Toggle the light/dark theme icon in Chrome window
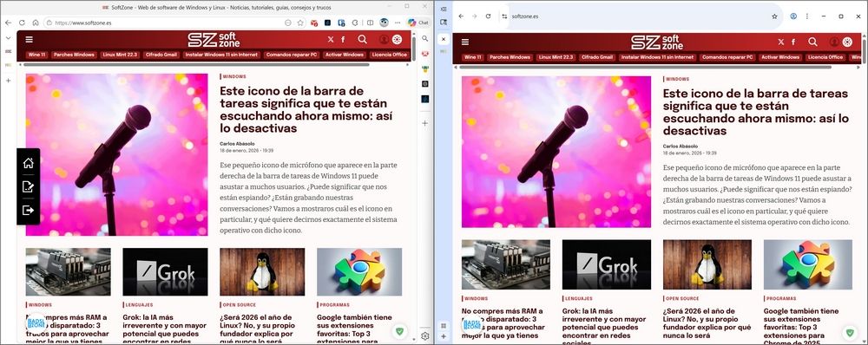 tap(847, 42)
